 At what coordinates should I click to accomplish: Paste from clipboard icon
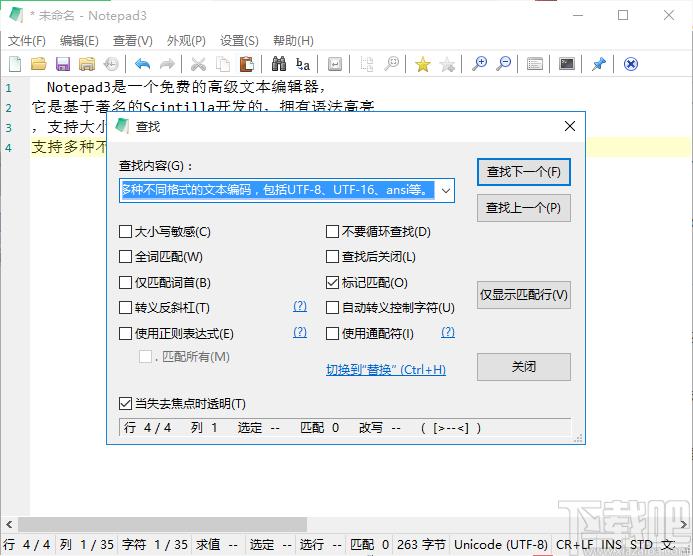point(247,64)
